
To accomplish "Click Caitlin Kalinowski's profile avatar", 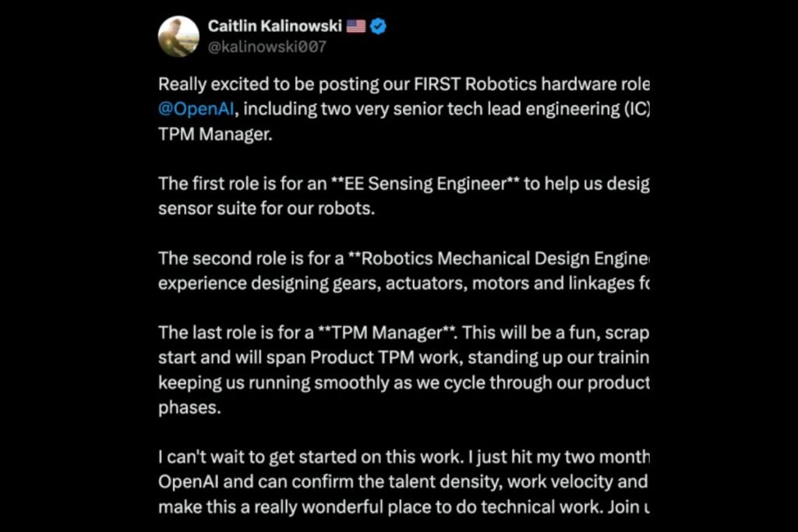I will (178, 36).
